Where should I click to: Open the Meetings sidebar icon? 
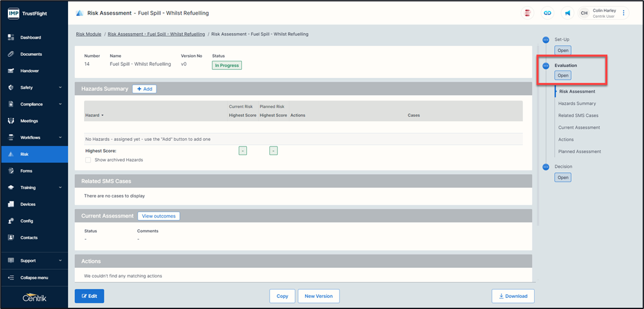tap(11, 121)
